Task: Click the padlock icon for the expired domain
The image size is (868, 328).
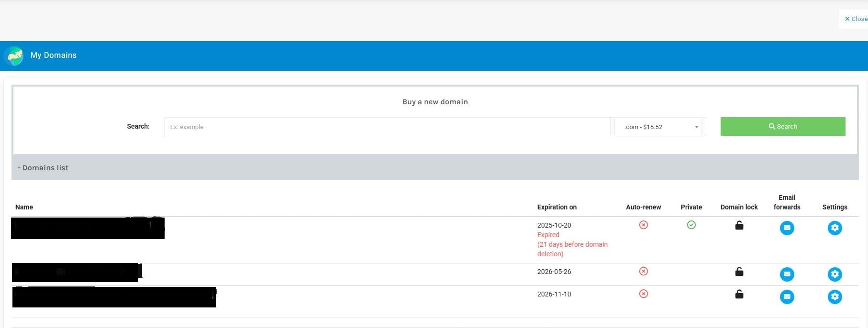Action: (x=739, y=225)
